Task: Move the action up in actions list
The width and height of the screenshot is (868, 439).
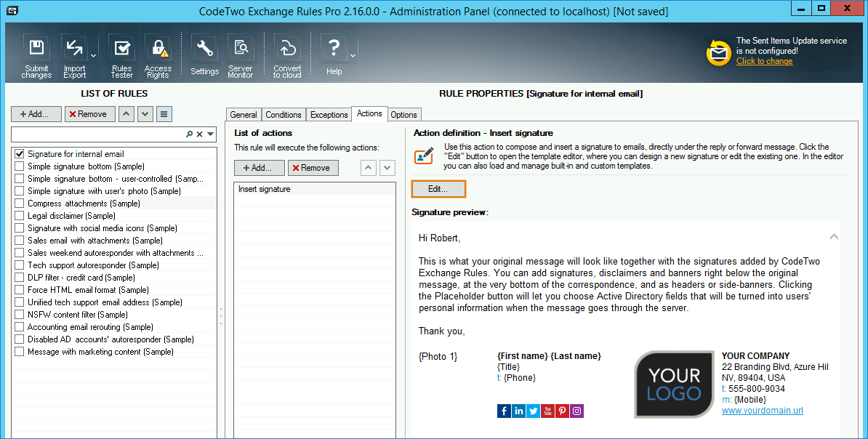Action: (x=369, y=168)
